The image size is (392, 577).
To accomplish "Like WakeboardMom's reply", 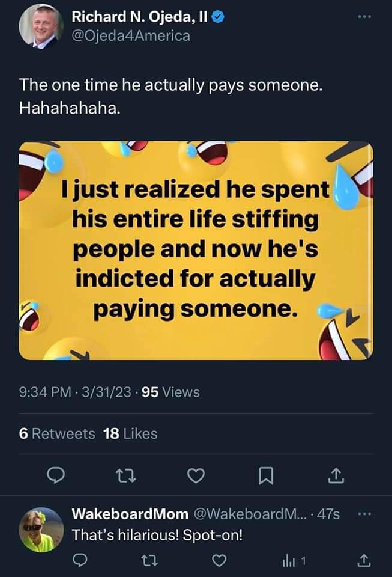I will tap(220, 560).
